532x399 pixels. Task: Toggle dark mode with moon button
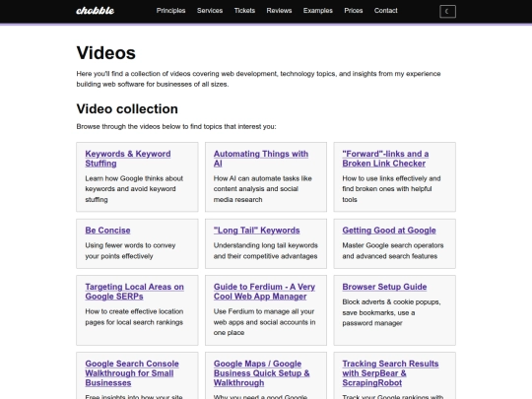click(447, 11)
